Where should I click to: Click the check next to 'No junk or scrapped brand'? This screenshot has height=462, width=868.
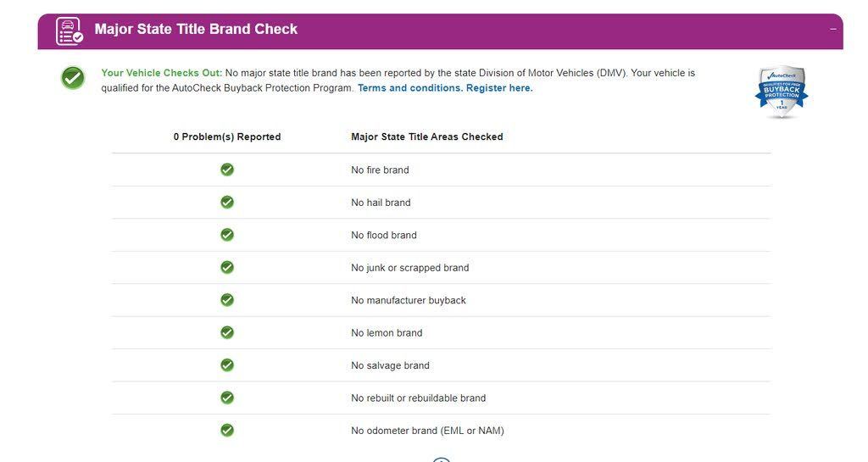click(227, 267)
